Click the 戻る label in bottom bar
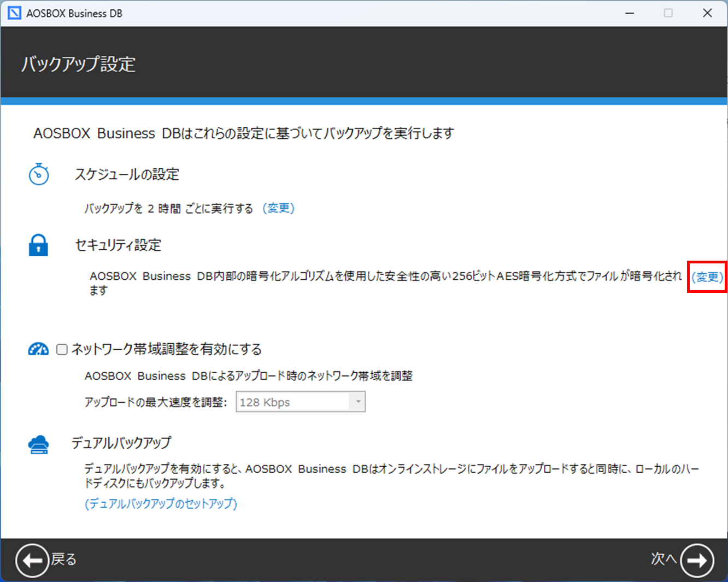Viewport: 728px width, 582px height. 64,559
